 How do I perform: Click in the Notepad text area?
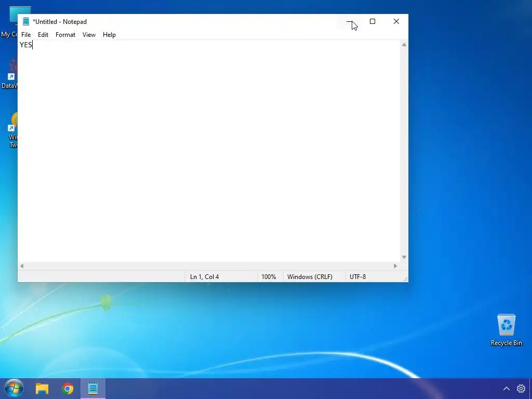click(209, 151)
